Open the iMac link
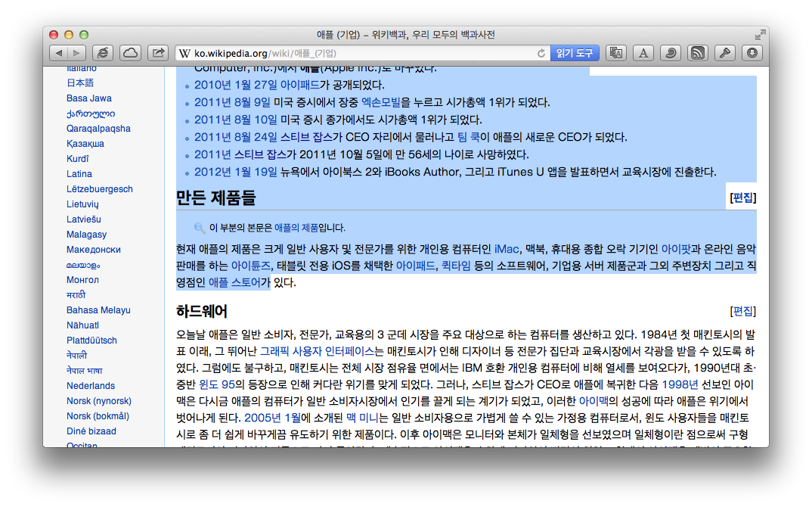The height and width of the screenshot is (507, 812). [x=507, y=250]
